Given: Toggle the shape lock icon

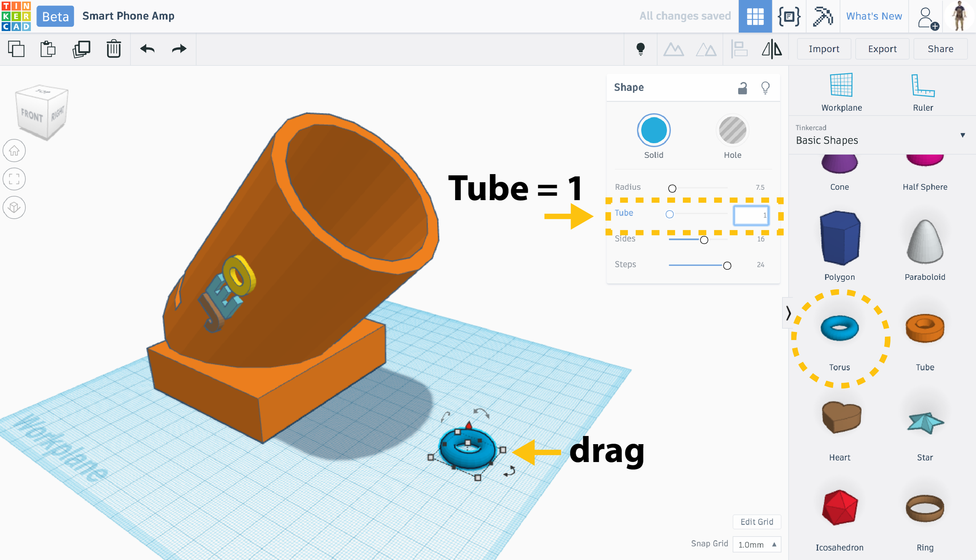Looking at the screenshot, I should coord(743,87).
